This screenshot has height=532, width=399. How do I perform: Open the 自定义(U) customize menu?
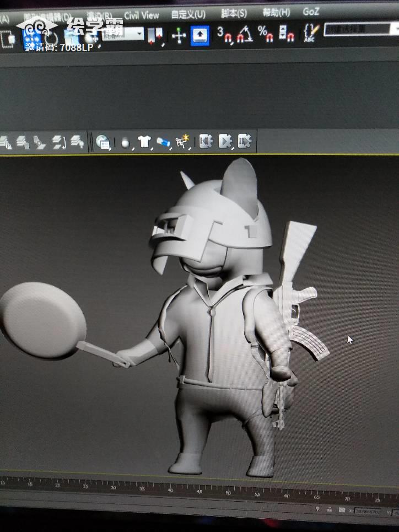pos(188,14)
